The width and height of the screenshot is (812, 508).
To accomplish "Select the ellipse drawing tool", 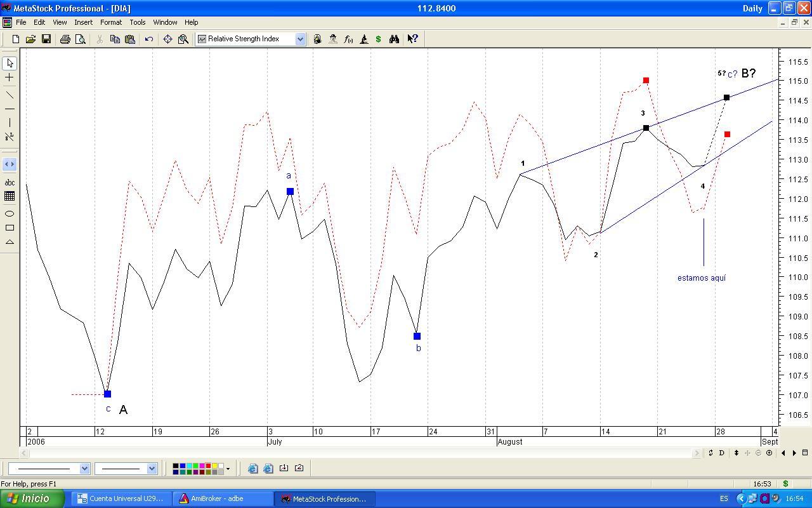I will [x=10, y=214].
